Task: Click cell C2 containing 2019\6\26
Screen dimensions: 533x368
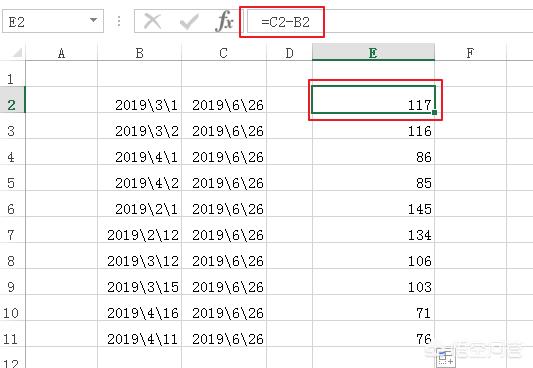Action: click(224, 100)
